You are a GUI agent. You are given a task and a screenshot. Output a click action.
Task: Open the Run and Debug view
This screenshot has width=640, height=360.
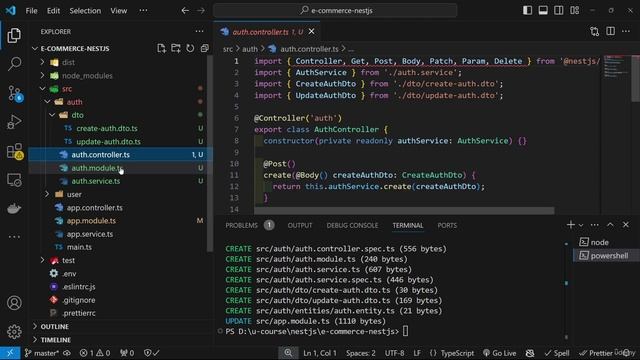pyautogui.click(x=14, y=122)
